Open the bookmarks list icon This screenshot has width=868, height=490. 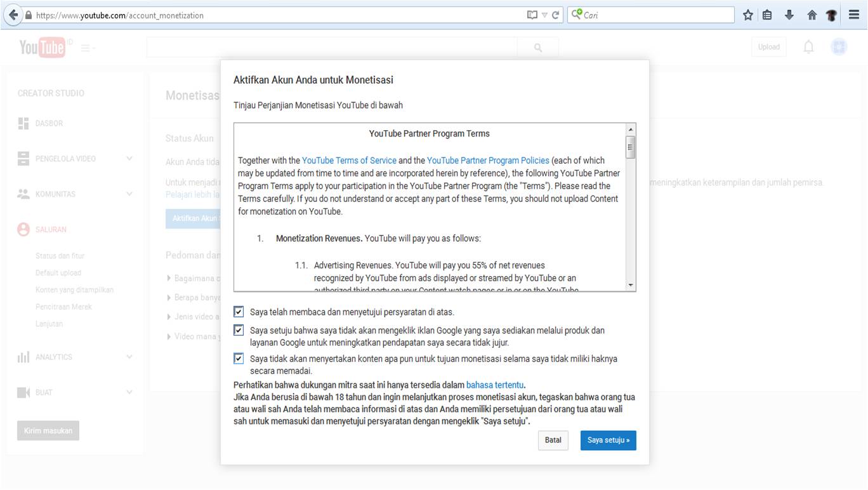pyautogui.click(x=768, y=15)
